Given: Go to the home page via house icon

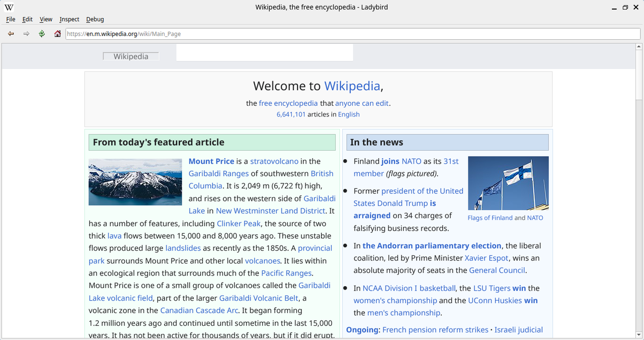Looking at the screenshot, I should (x=57, y=34).
